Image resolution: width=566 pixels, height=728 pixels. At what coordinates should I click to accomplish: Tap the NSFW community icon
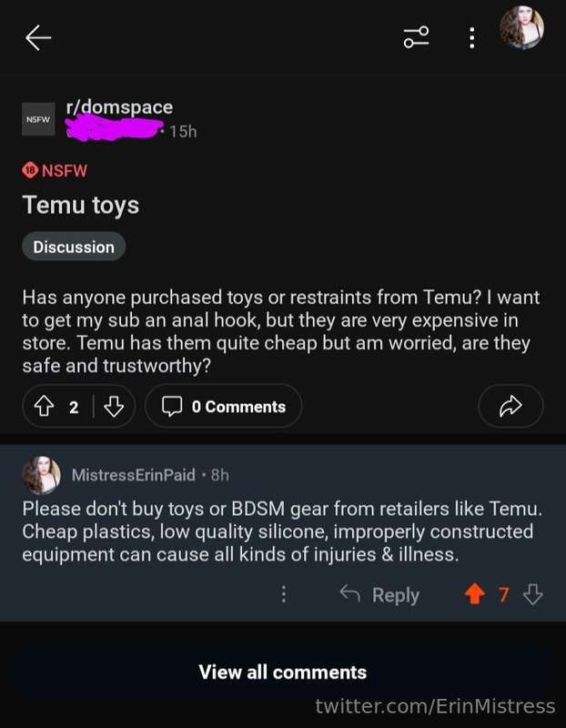point(38,119)
